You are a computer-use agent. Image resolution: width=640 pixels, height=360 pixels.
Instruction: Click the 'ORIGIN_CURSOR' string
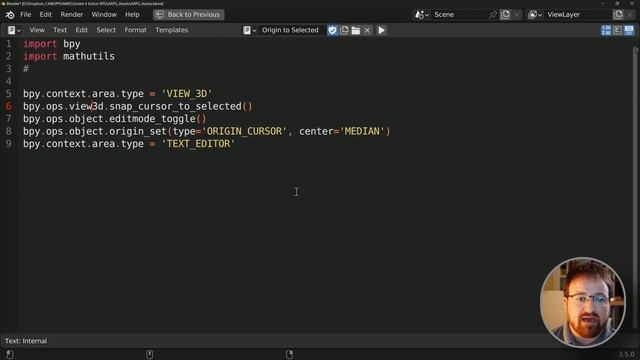click(244, 131)
